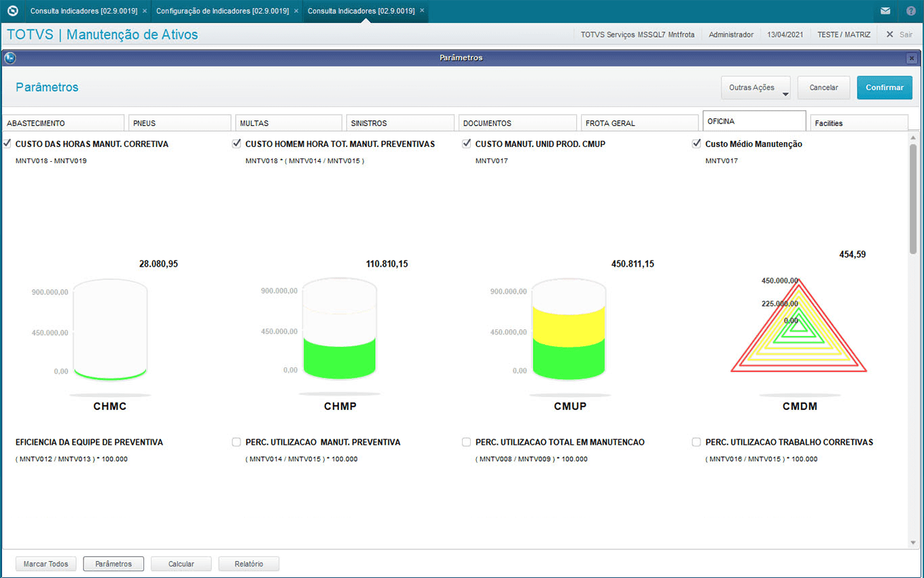Image resolution: width=924 pixels, height=578 pixels.
Task: Click the Sair exit icon
Action: click(x=889, y=34)
